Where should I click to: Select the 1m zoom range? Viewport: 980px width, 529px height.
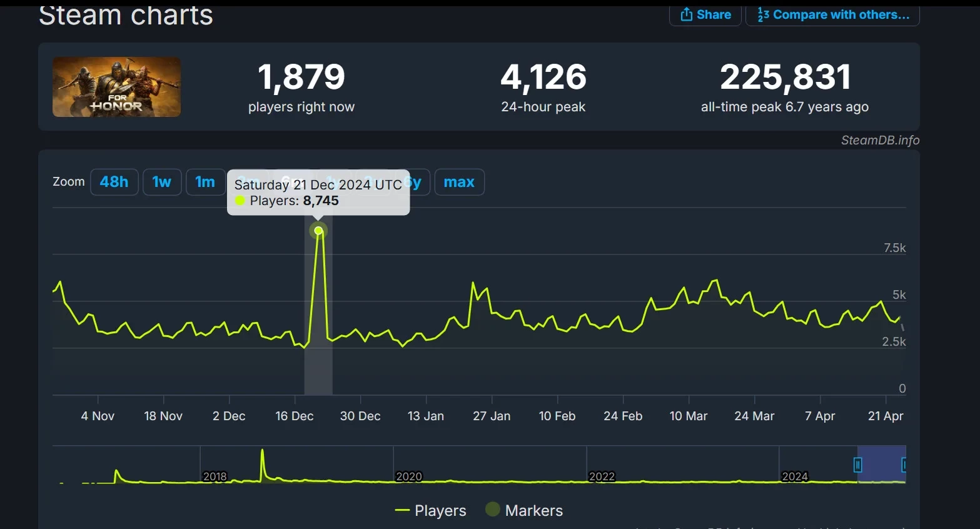click(x=205, y=182)
